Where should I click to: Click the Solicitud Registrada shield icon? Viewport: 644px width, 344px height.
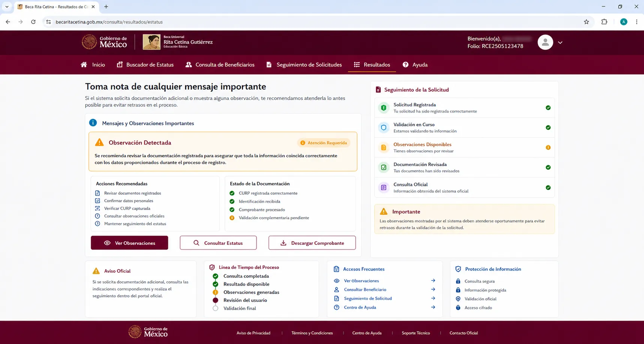coord(384,108)
